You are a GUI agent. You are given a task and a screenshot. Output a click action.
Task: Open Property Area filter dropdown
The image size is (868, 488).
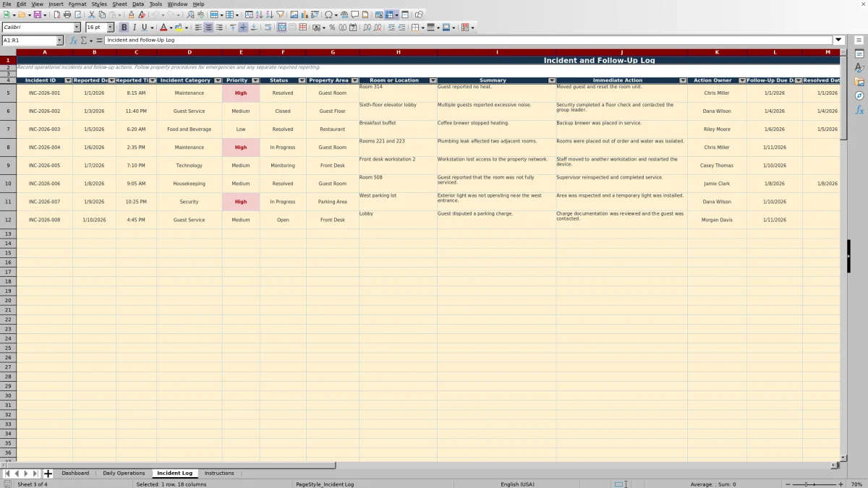(x=354, y=80)
